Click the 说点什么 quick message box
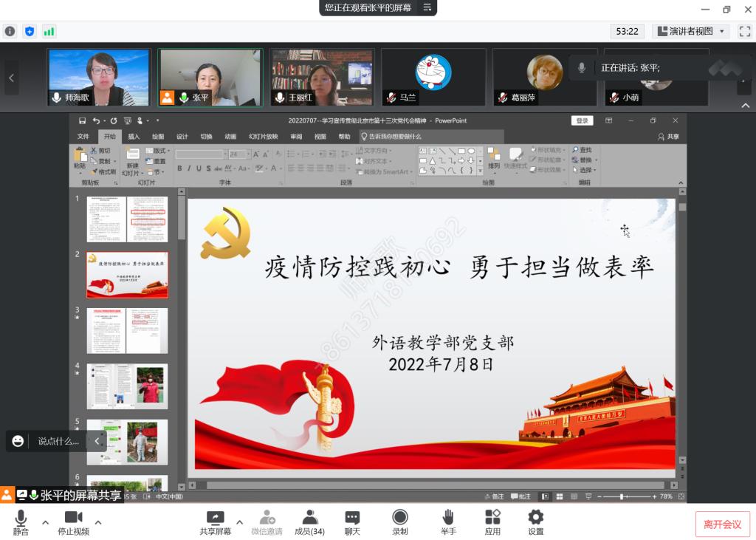 58,441
